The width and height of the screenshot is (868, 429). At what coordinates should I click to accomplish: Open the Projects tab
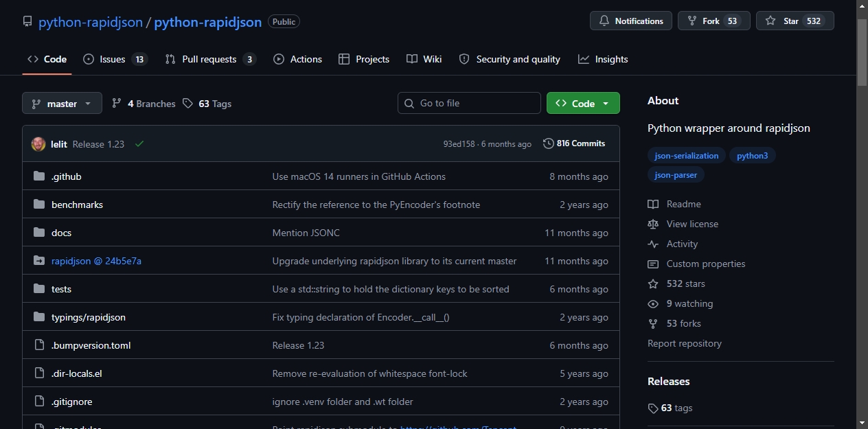(364, 59)
